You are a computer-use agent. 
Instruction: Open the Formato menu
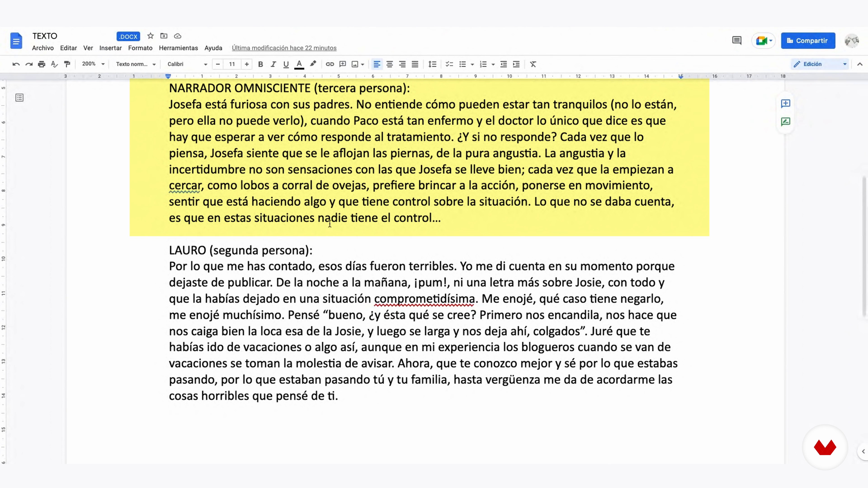tap(140, 48)
